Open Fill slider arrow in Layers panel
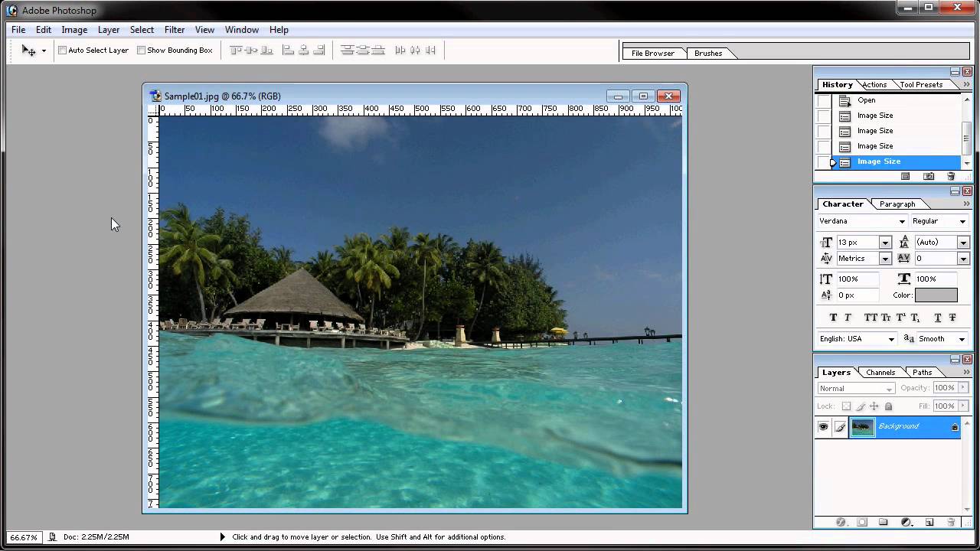Screen dimensions: 980x551 (x=963, y=406)
